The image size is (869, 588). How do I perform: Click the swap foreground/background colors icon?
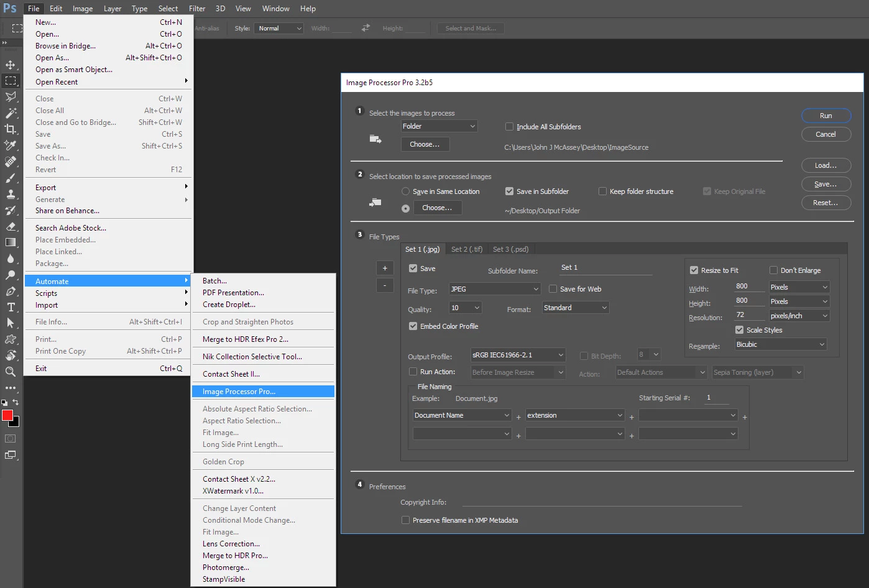16,403
